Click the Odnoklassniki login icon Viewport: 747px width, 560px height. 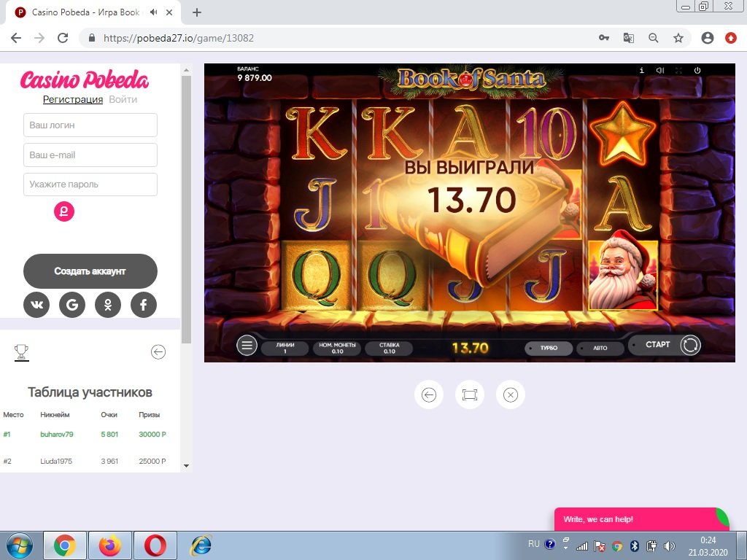coord(108,305)
